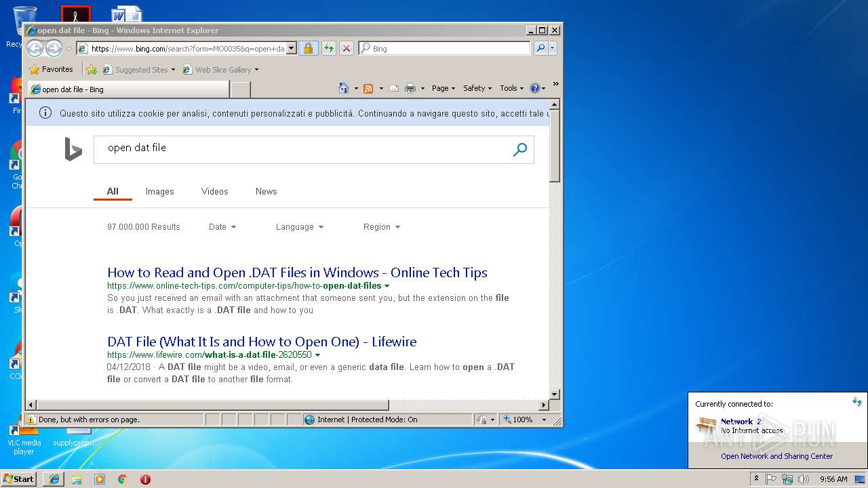Screen dimensions: 868x488
Task: Open the security lock report icon
Action: pyautogui.click(x=308, y=48)
